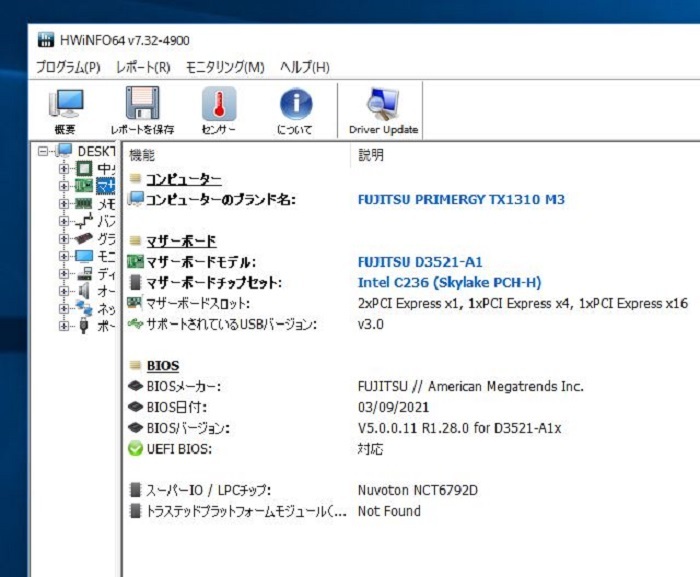This screenshot has height=577, width=700.
Task: Open the 概要 summary toolbar icon
Action: click(x=66, y=104)
